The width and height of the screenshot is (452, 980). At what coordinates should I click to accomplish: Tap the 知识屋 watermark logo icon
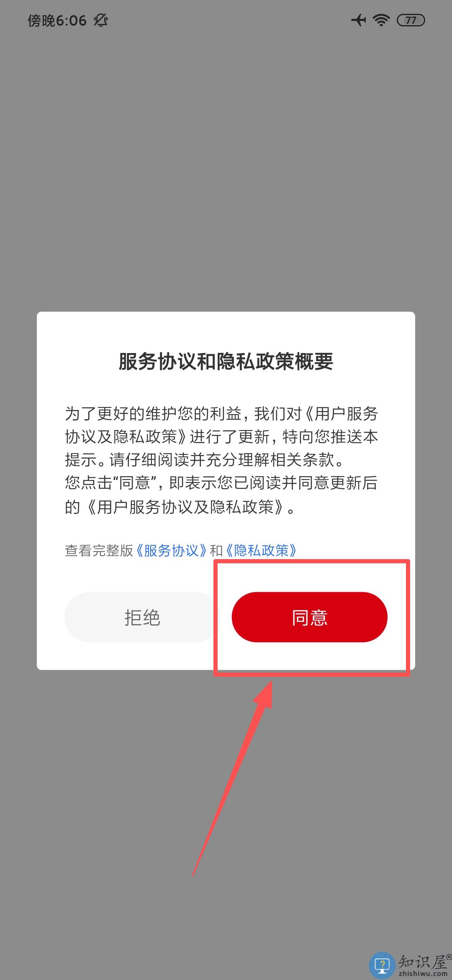[382, 964]
